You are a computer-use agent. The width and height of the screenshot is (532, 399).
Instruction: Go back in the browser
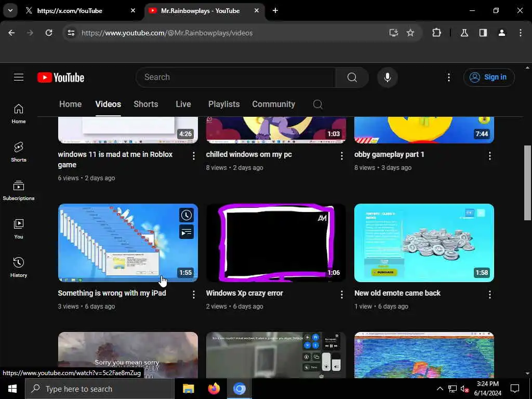[x=11, y=33]
